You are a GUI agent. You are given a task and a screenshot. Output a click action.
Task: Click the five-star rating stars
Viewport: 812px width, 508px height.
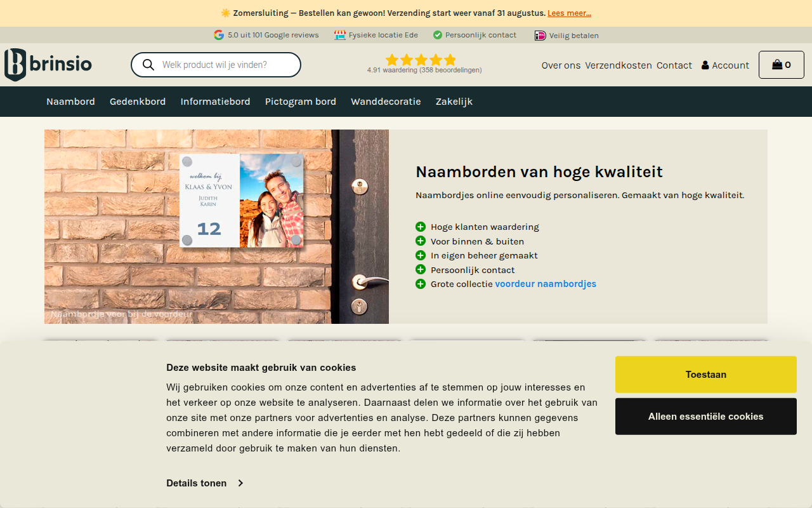[x=421, y=60]
